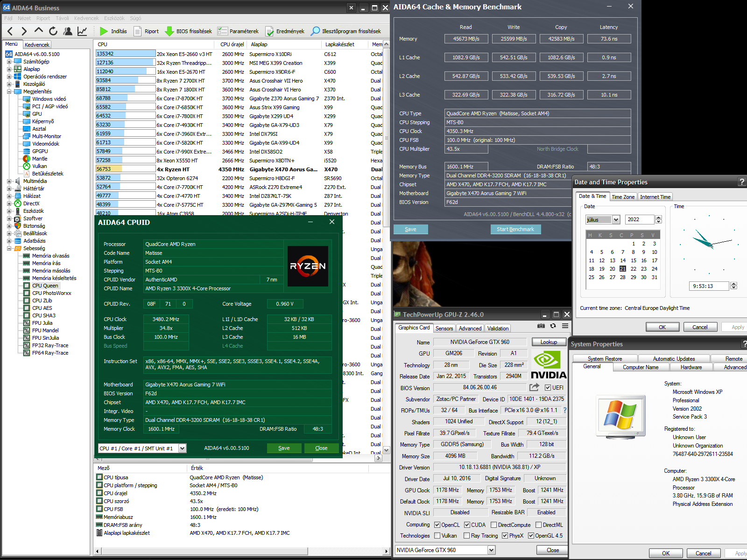Click the Close button in GPU-Z

(x=553, y=550)
